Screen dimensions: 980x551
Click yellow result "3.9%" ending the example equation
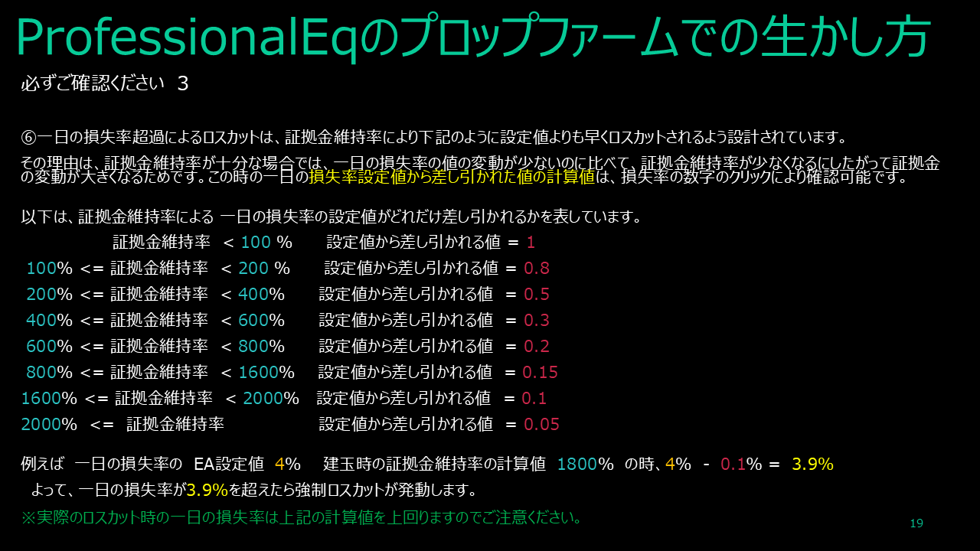pos(812,464)
